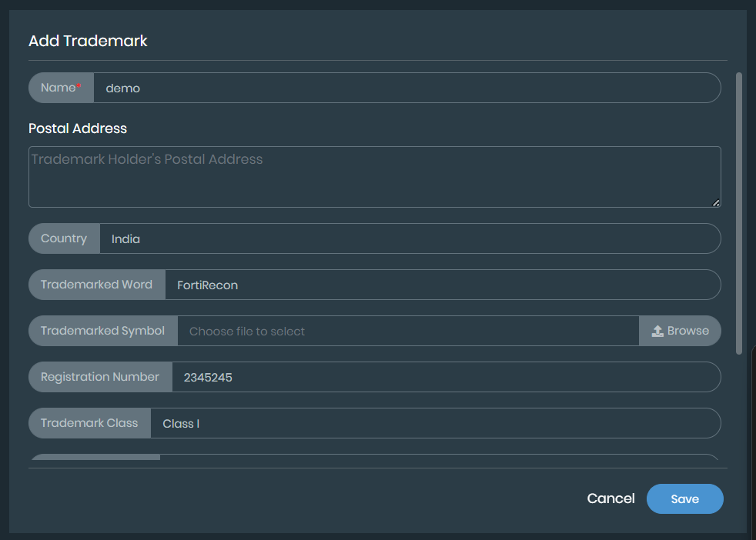Click the Name label
Viewport: 756px width, 540px height.
click(x=61, y=88)
